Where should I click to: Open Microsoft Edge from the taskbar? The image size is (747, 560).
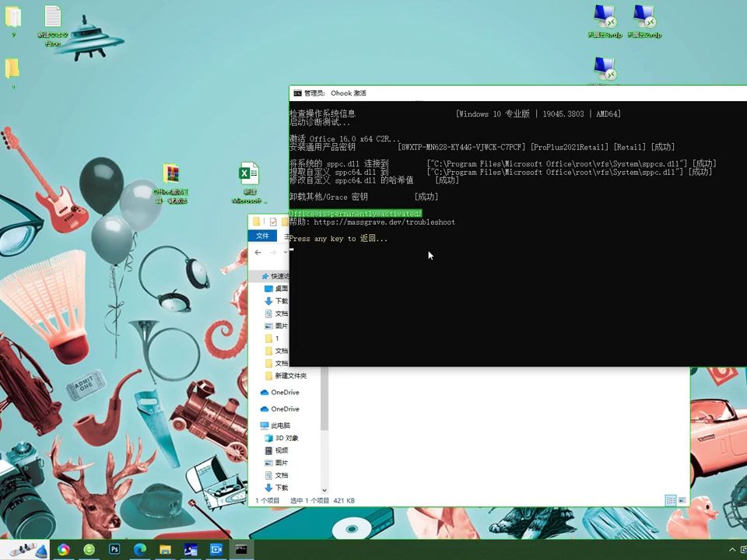pos(139,550)
